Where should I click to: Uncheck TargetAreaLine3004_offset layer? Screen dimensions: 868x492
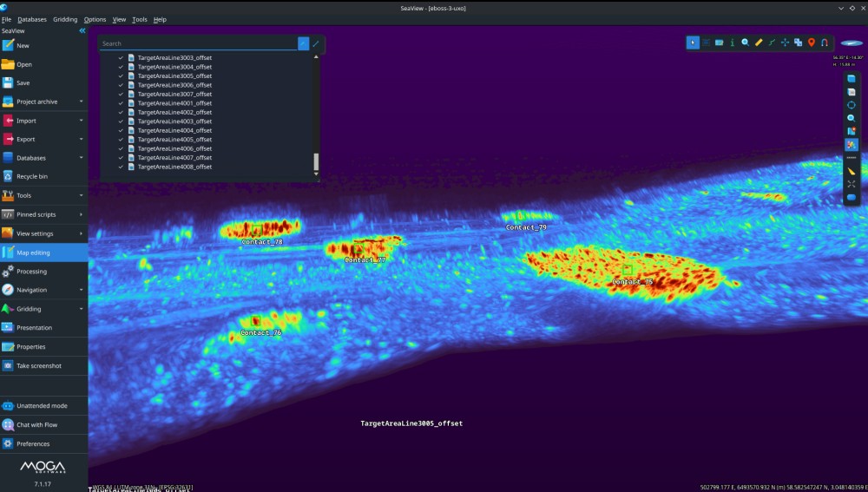[x=121, y=67]
